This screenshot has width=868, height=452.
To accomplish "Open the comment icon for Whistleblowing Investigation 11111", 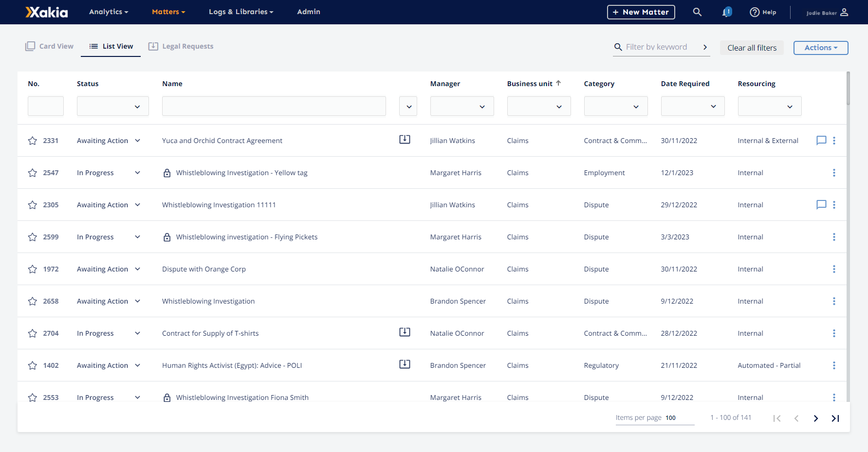I will 821,205.
